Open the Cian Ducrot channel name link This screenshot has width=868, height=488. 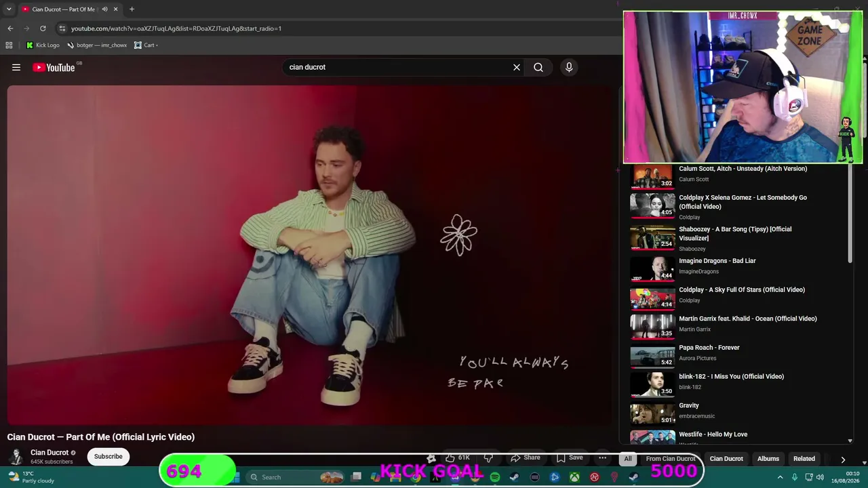coord(50,453)
